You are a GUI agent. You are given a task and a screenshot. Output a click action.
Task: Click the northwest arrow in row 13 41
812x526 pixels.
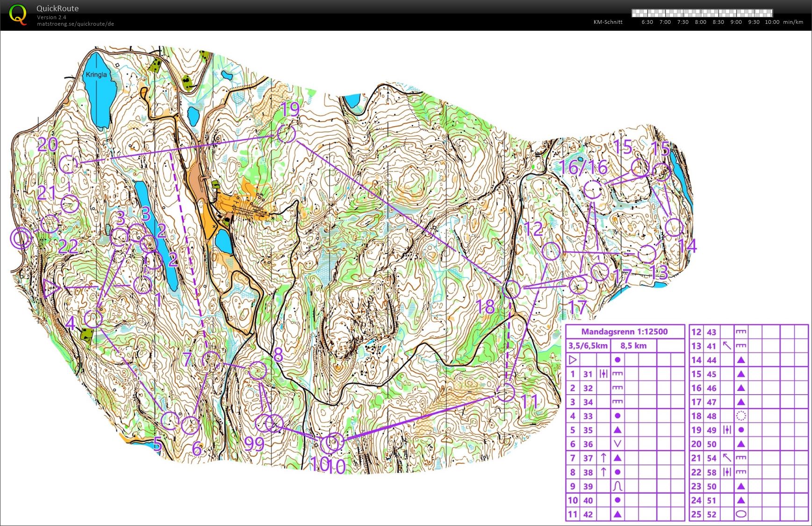pyautogui.click(x=727, y=346)
